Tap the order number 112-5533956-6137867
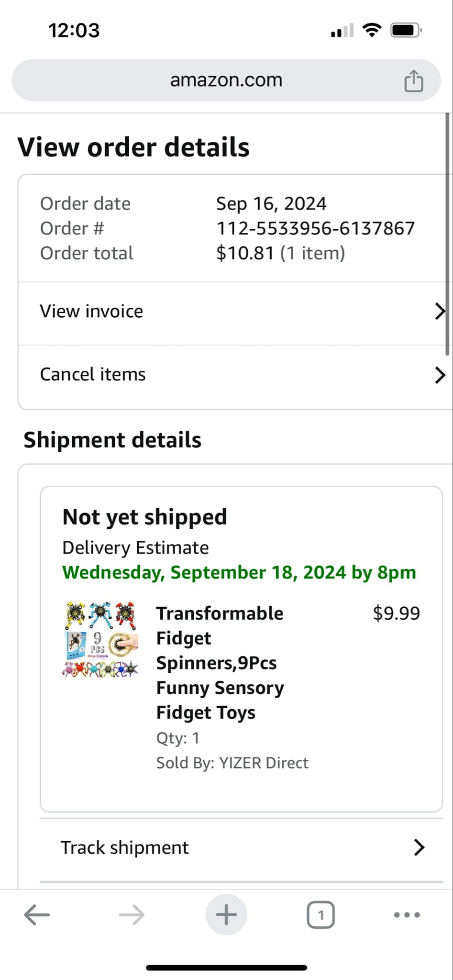Screen dimensions: 453x980 coord(315,228)
